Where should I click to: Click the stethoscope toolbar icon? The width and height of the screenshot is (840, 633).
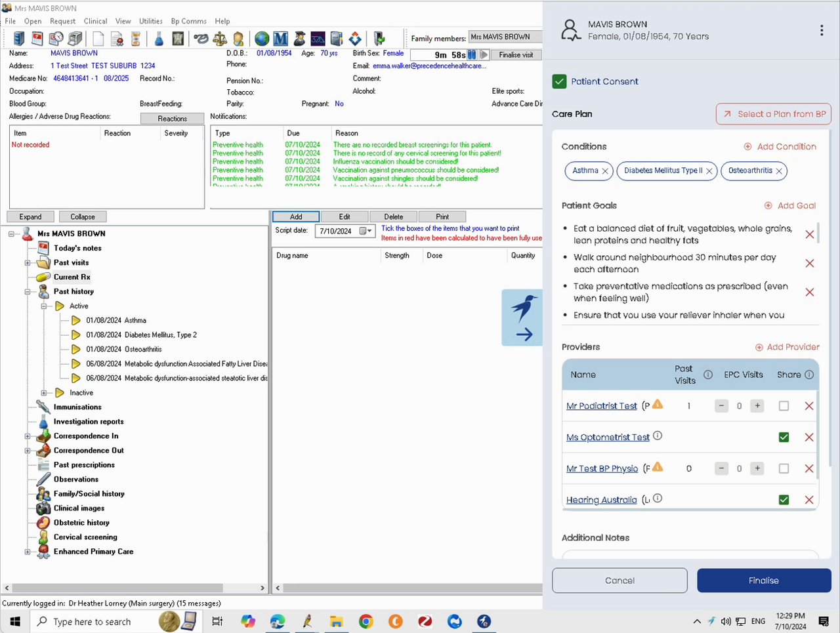pos(201,39)
